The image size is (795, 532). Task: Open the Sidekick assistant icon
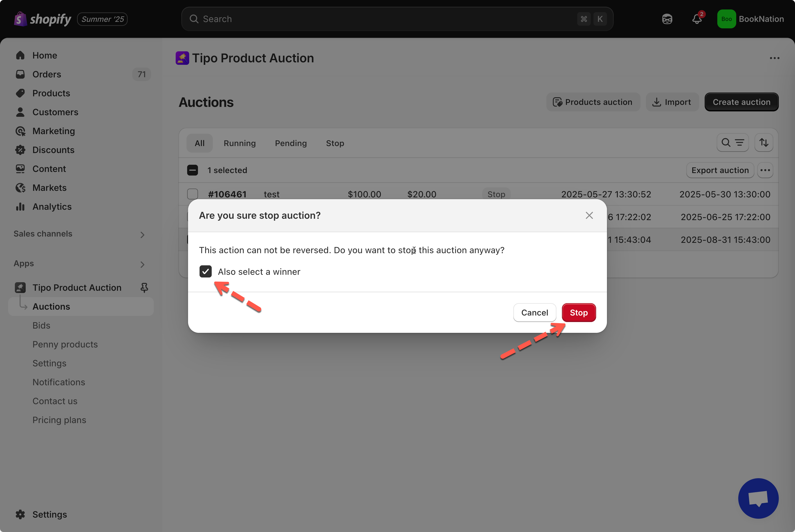click(x=667, y=19)
